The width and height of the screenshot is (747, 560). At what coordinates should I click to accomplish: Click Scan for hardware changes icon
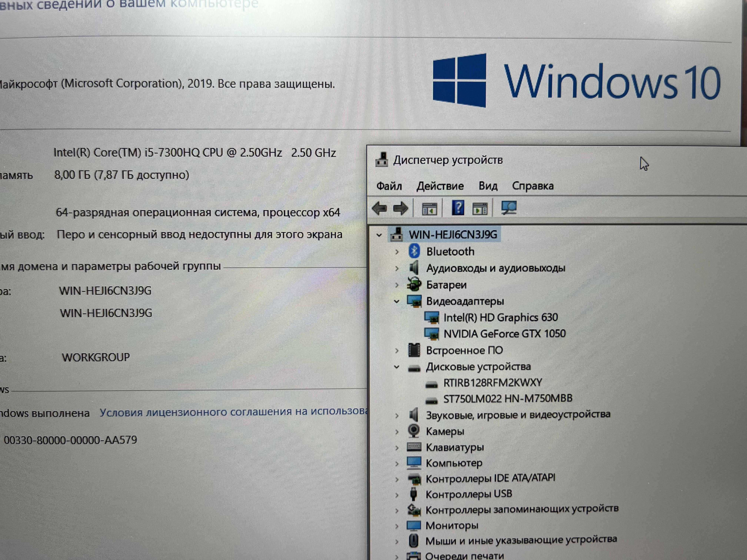(x=509, y=208)
